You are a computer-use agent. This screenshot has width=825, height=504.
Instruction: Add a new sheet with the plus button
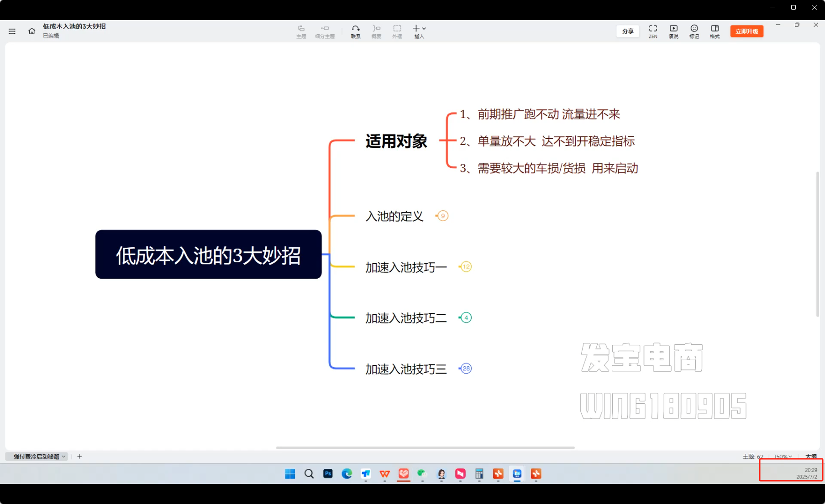(x=79, y=456)
